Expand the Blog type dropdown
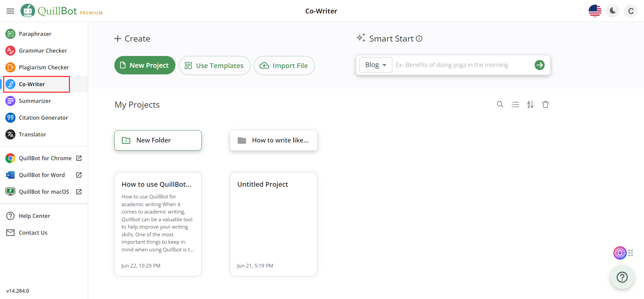Viewport: 644px width, 299px height. click(376, 65)
